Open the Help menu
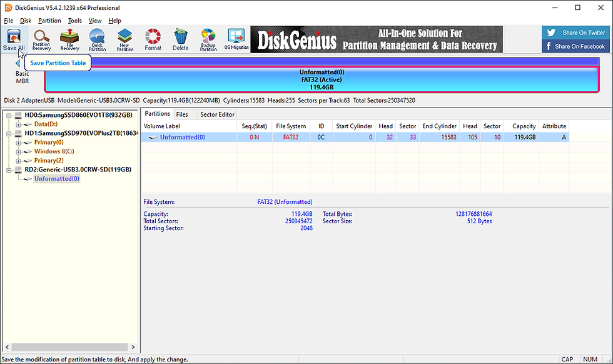The image size is (613, 364). [114, 21]
